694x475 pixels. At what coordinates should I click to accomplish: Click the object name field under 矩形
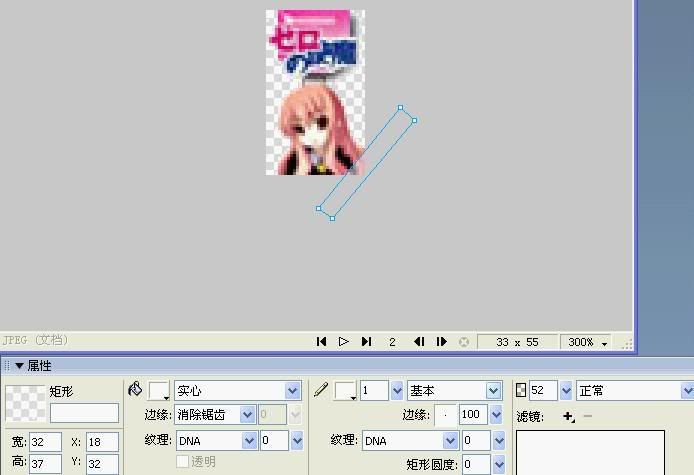tap(85, 413)
